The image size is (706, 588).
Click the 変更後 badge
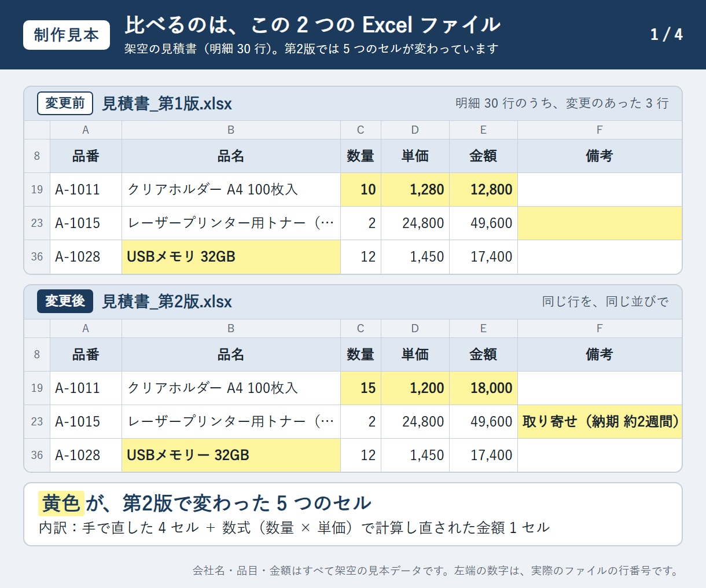pos(65,301)
